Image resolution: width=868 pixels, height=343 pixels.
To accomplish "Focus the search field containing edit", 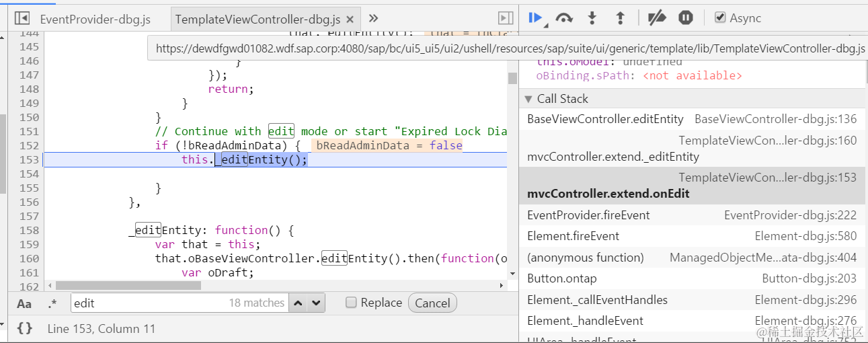I will 180,303.
